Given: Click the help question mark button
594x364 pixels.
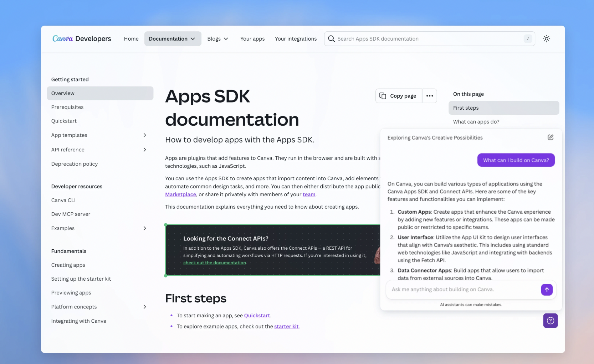Looking at the screenshot, I should coord(550,321).
